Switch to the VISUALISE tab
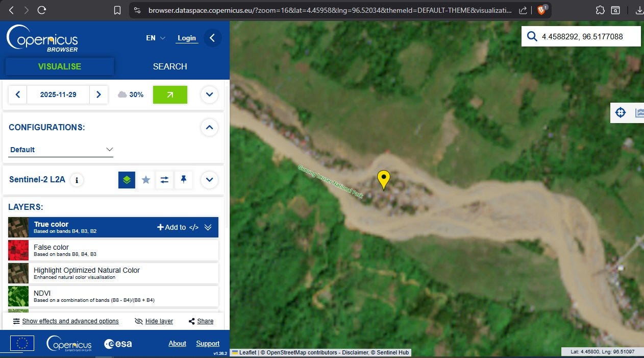This screenshot has width=644, height=358. click(60, 66)
